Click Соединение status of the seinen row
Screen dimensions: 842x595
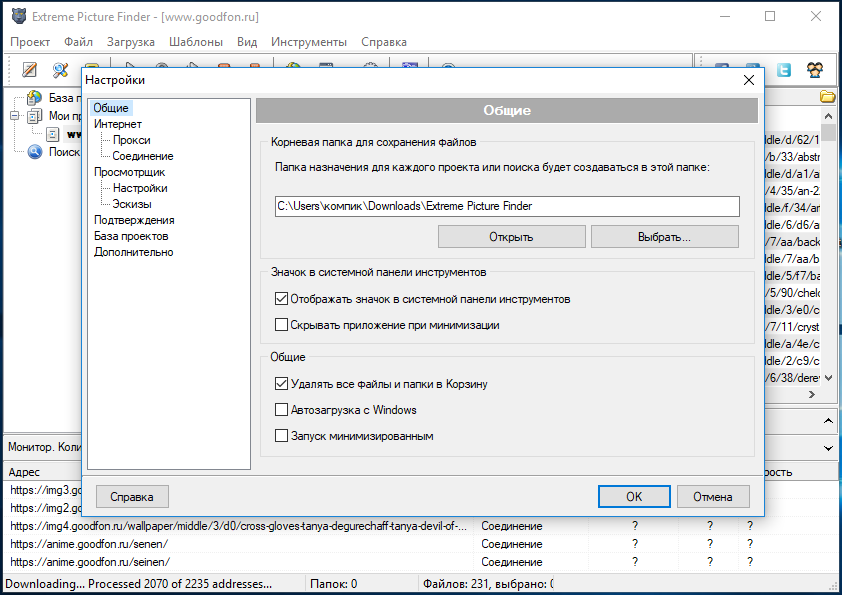(x=512, y=562)
